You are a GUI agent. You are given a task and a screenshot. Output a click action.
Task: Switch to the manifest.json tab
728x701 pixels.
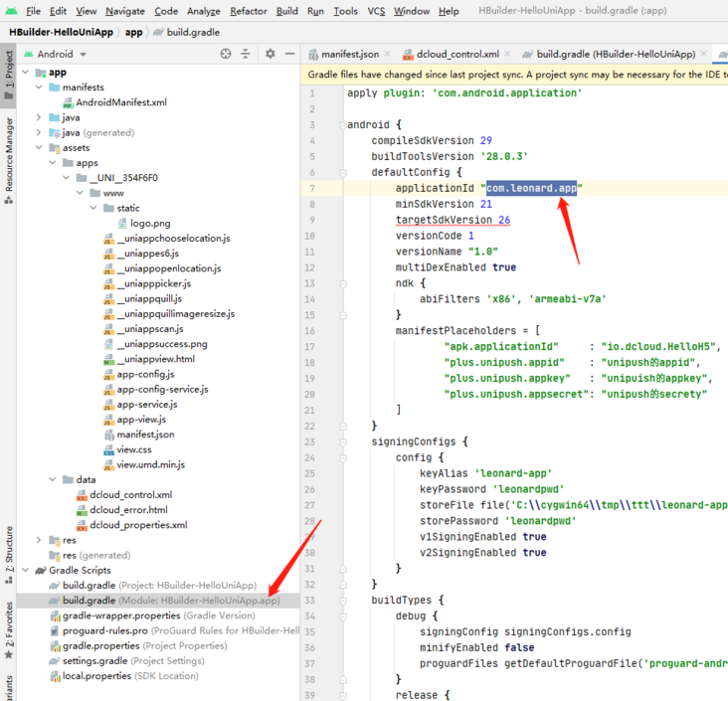pyautogui.click(x=350, y=55)
